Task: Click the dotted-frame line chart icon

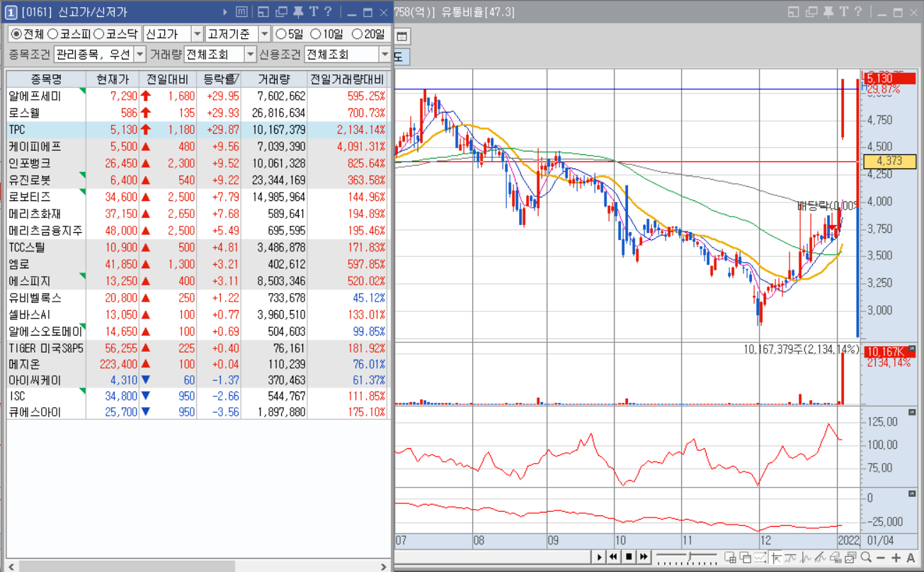Action: pos(760,557)
